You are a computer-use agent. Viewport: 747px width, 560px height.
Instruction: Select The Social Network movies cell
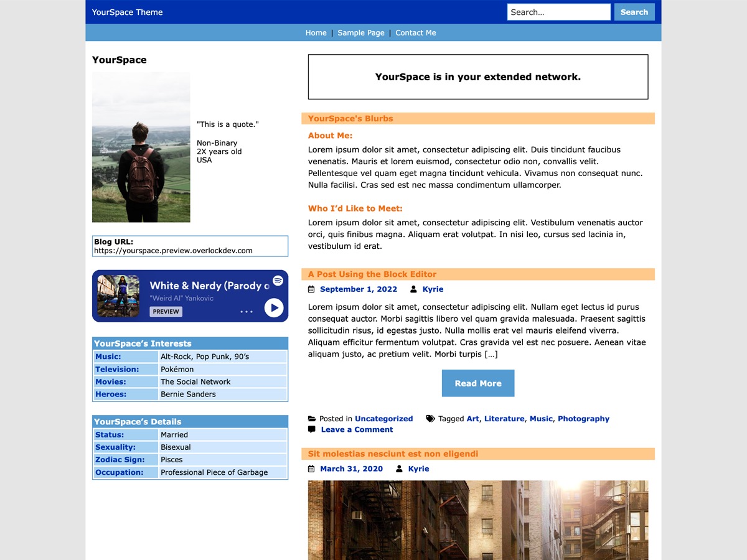tap(223, 382)
